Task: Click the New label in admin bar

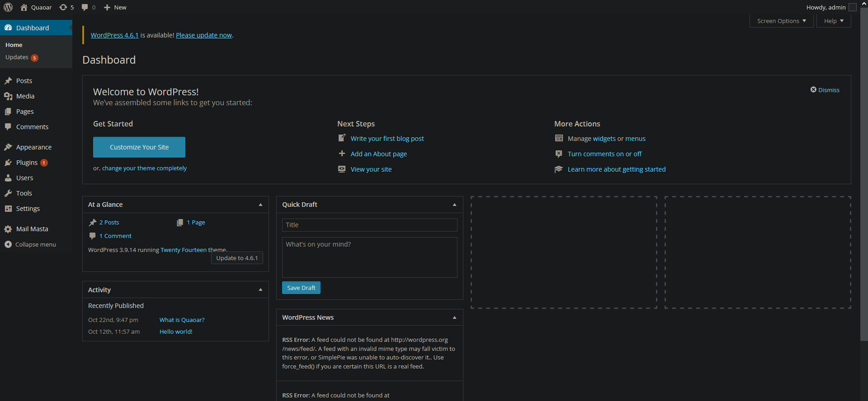Action: 120,7
